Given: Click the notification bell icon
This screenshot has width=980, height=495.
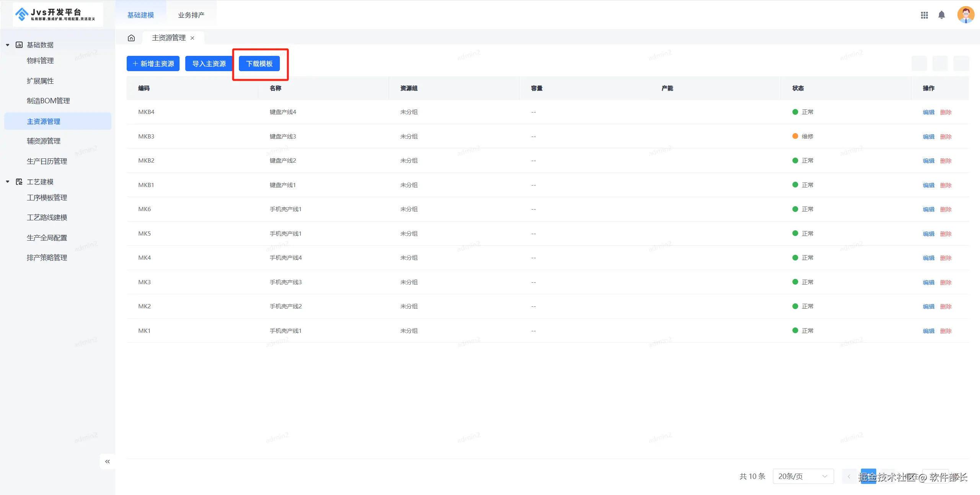Looking at the screenshot, I should [941, 15].
